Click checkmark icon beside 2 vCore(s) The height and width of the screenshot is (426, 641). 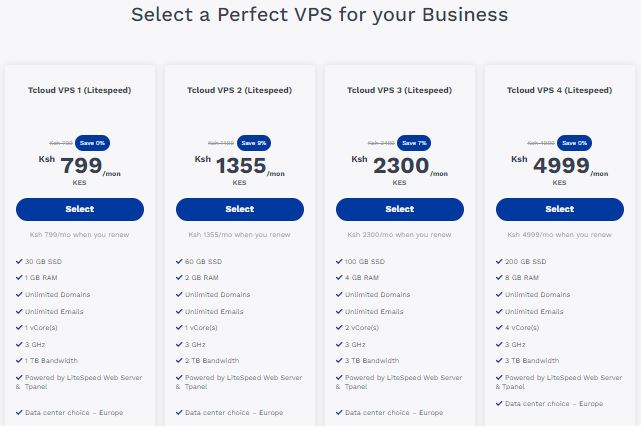pyautogui.click(x=339, y=327)
